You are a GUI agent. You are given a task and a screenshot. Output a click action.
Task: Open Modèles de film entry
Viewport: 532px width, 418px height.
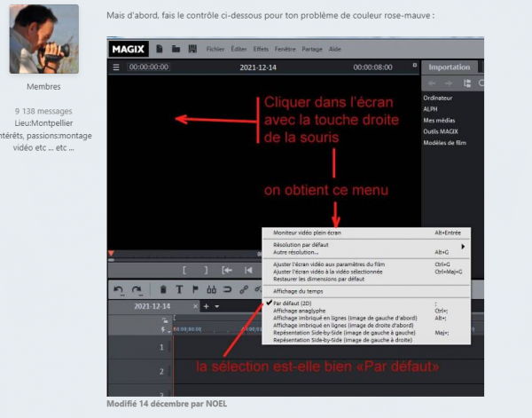point(444,143)
